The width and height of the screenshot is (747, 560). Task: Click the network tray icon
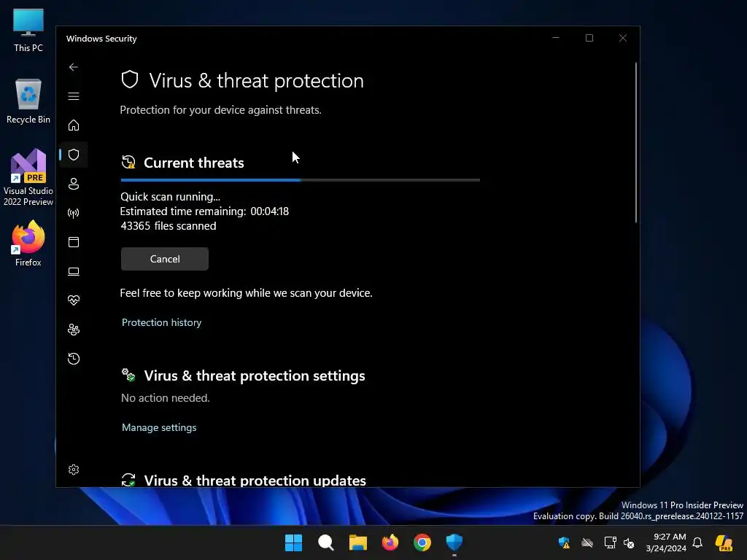pyautogui.click(x=611, y=542)
